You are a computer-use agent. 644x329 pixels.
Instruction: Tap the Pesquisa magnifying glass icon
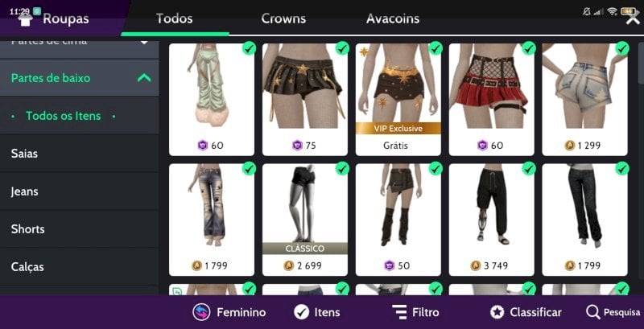[592, 313]
